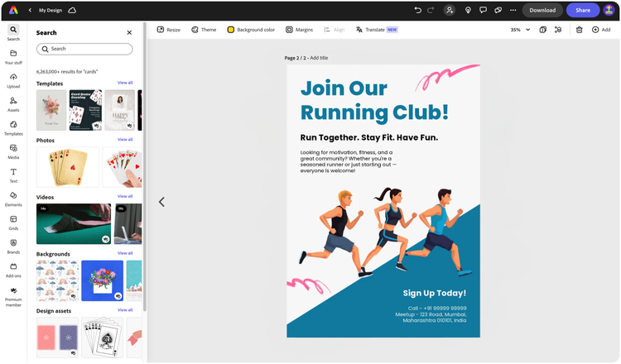Click Add to add a page

601,30
